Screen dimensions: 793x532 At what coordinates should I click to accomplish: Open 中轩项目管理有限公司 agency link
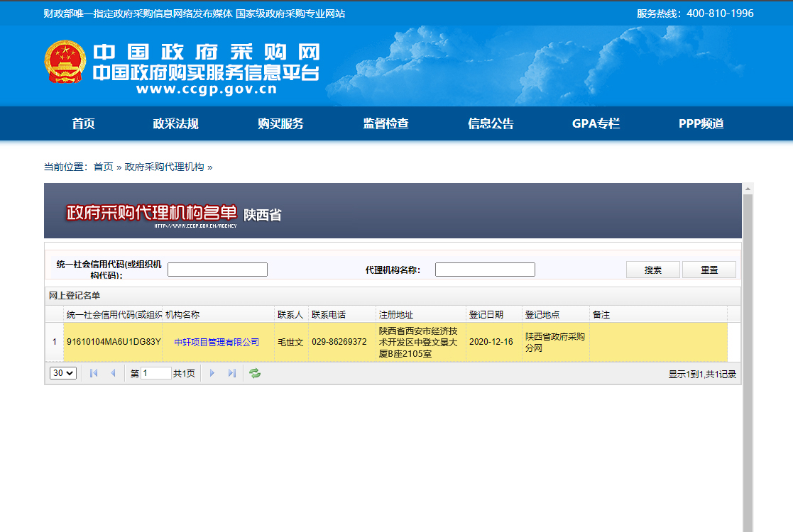point(217,342)
